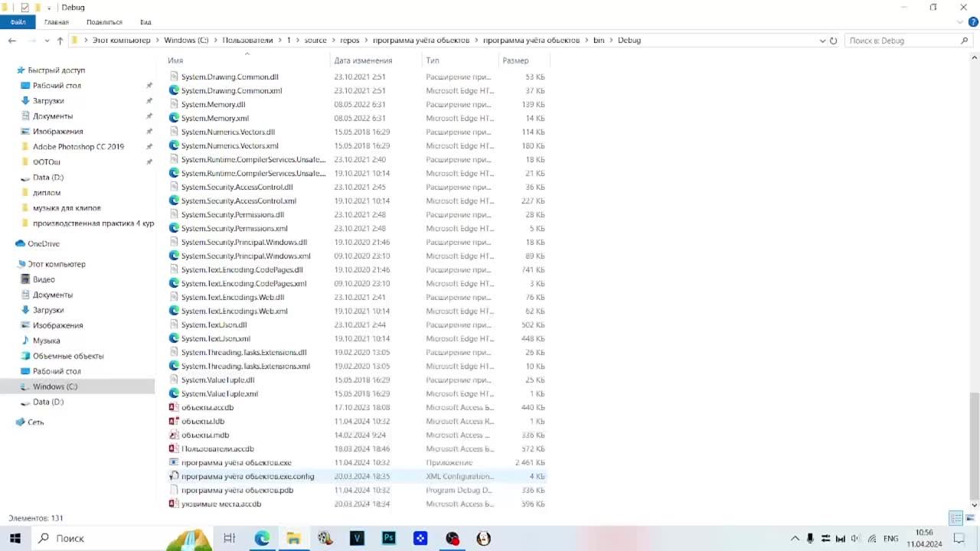Click the Back navigation arrow

tap(12, 41)
